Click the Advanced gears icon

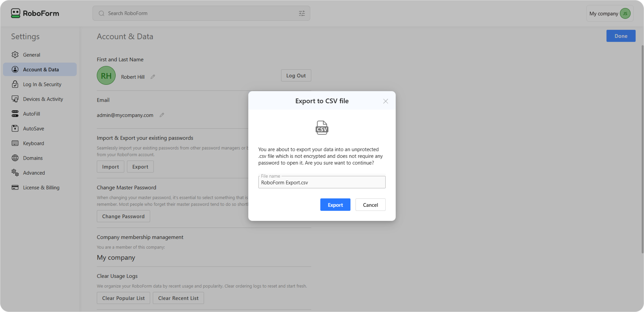(x=15, y=172)
